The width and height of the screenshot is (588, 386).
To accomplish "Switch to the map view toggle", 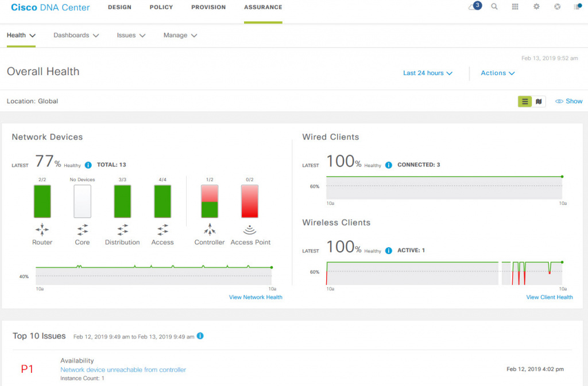I will (538, 101).
